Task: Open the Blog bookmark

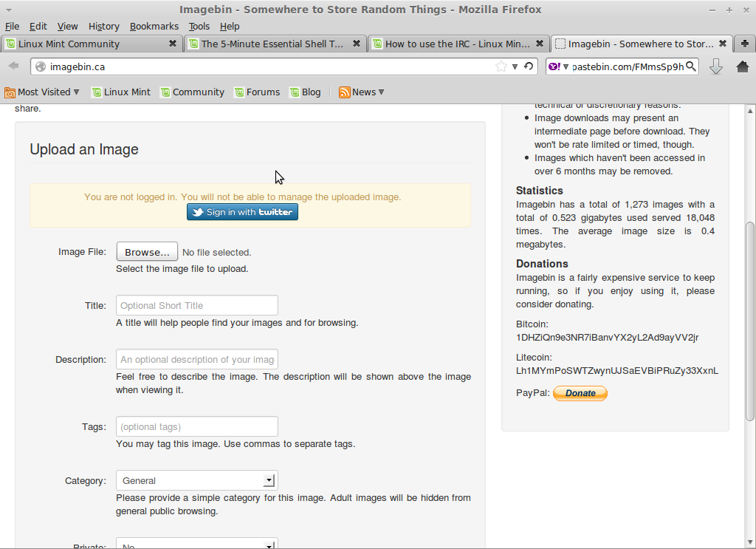Action: point(305,92)
